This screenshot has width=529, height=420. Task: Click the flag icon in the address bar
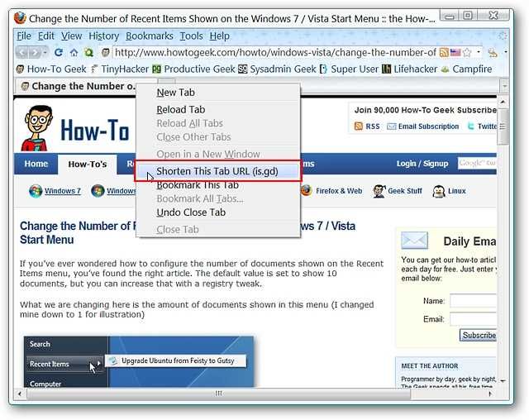point(455,53)
